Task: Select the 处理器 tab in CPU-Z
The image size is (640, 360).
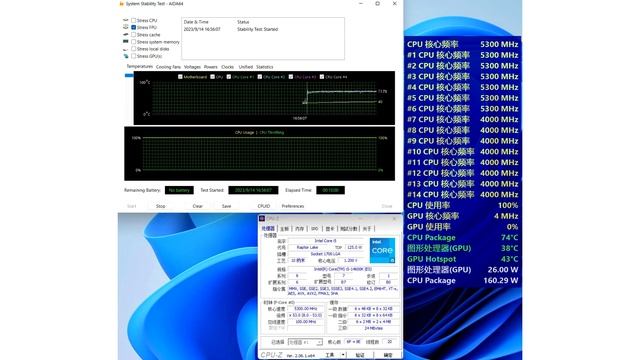Action: (268, 229)
